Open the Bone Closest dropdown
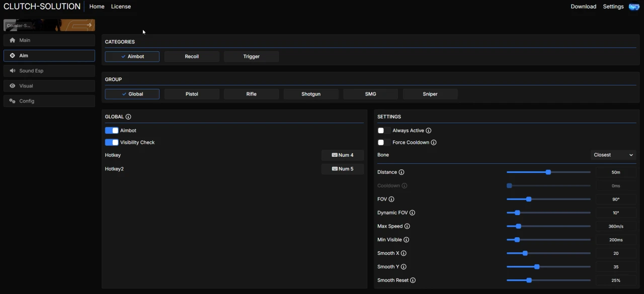The width and height of the screenshot is (644, 294). click(x=613, y=155)
